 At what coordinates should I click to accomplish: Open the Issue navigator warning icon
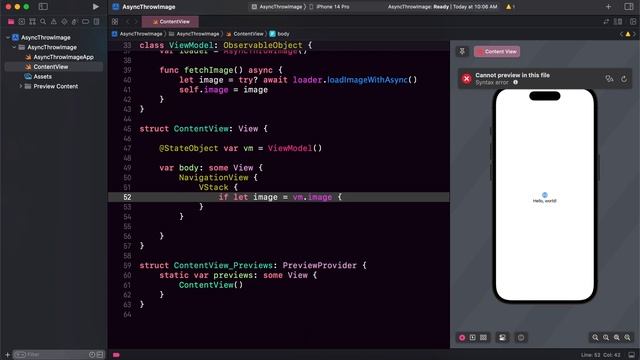(53, 21)
